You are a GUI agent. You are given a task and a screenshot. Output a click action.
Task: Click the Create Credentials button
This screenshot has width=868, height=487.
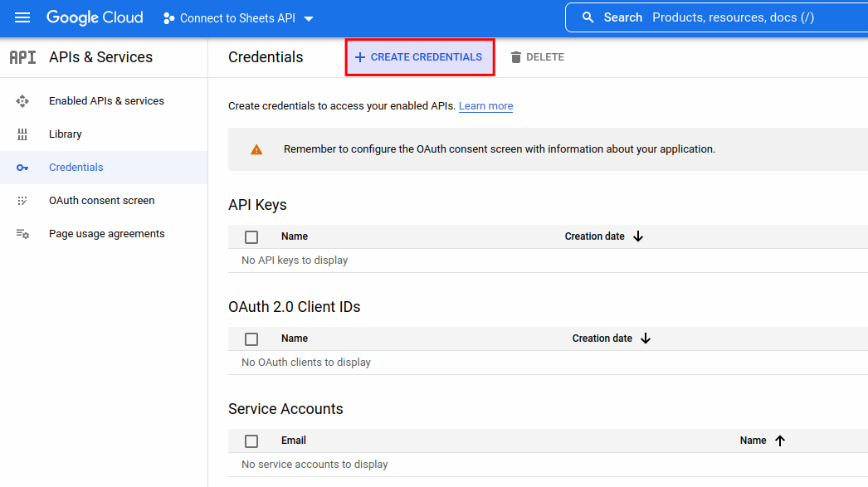click(x=420, y=57)
